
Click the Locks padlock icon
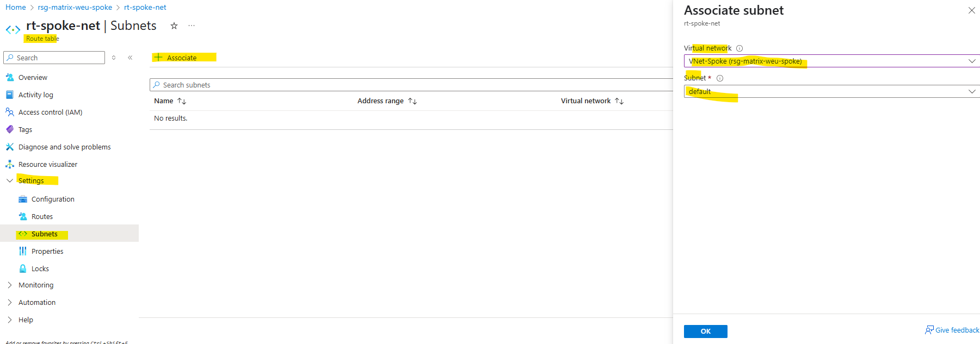point(23,268)
